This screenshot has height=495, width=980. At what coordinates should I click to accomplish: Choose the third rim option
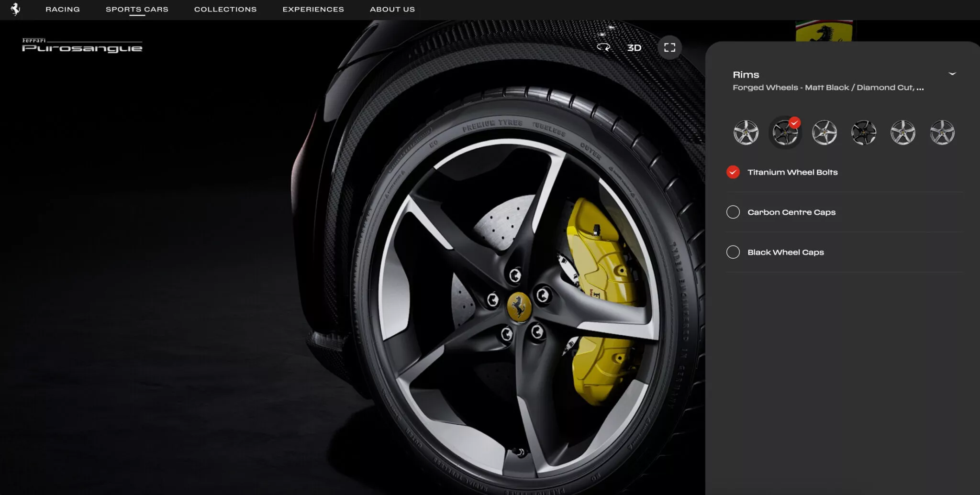pos(824,132)
